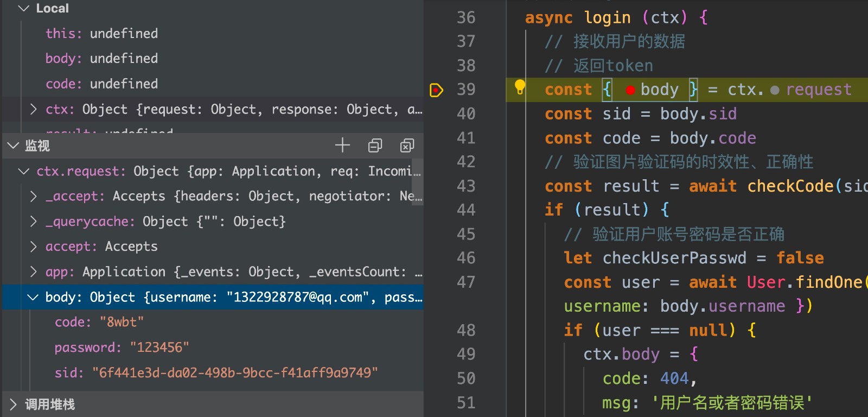Expand the 调用堆栈 call stack section
Viewport: 868px width, 417px height.
point(13,405)
